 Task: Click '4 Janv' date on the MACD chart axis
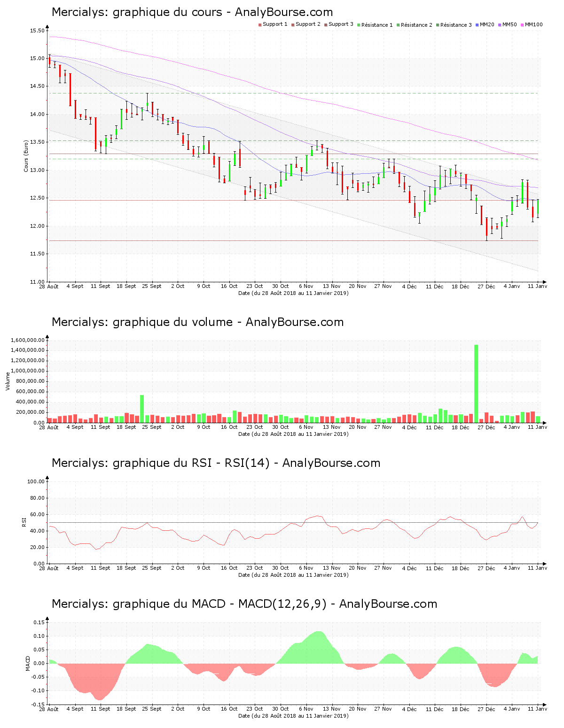point(512,709)
